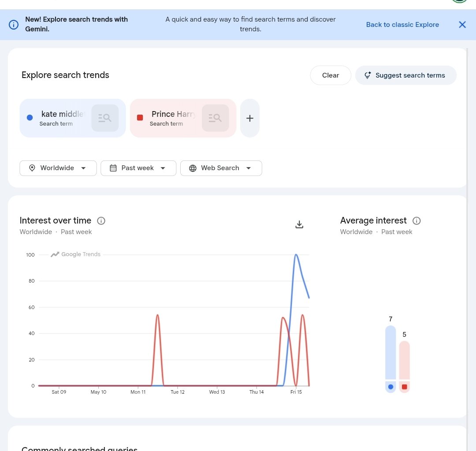Select the Prince Harry search term chip
The height and width of the screenshot is (451, 476).
pyautogui.click(x=183, y=118)
